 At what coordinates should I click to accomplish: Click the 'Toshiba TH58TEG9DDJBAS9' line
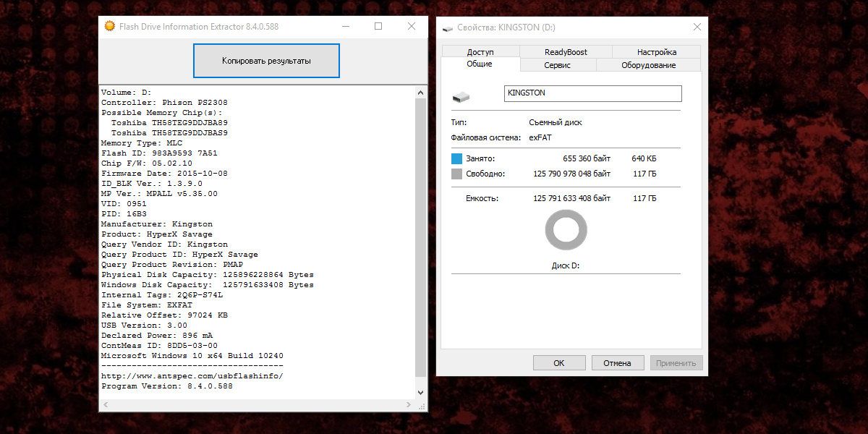(169, 133)
